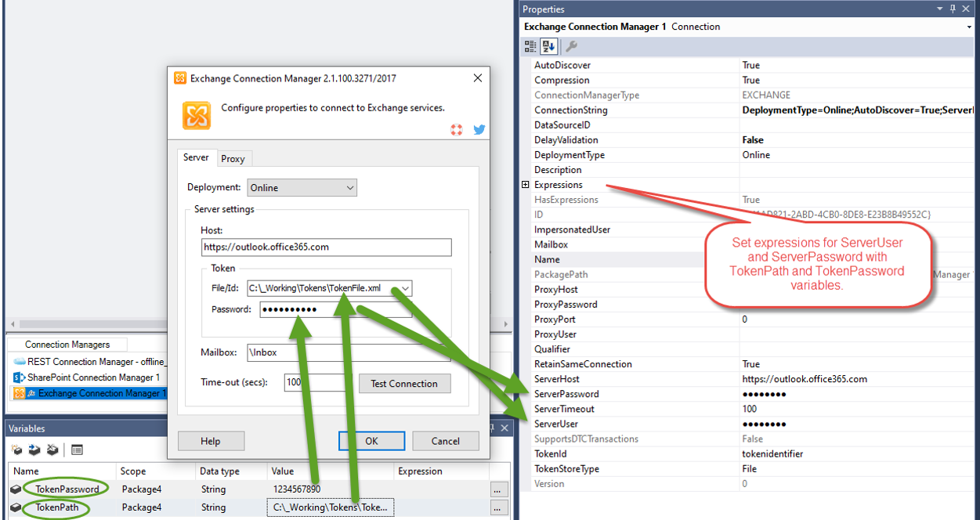Click the variable icon beside TokenPath

pyautogui.click(x=15, y=507)
